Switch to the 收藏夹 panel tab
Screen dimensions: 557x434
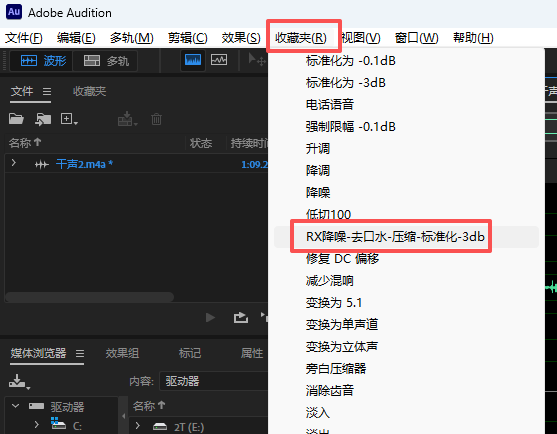(90, 92)
